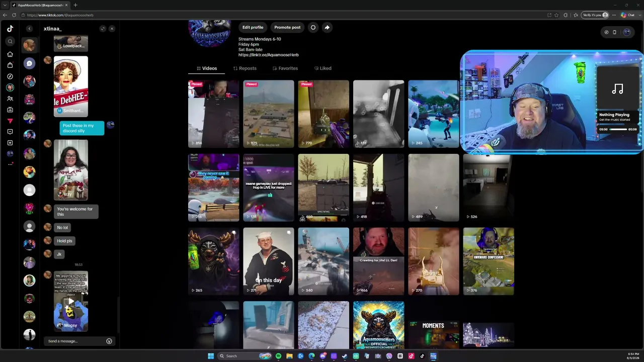Click the 'Verify it's you' profile button
The image size is (644, 362).
595,15
